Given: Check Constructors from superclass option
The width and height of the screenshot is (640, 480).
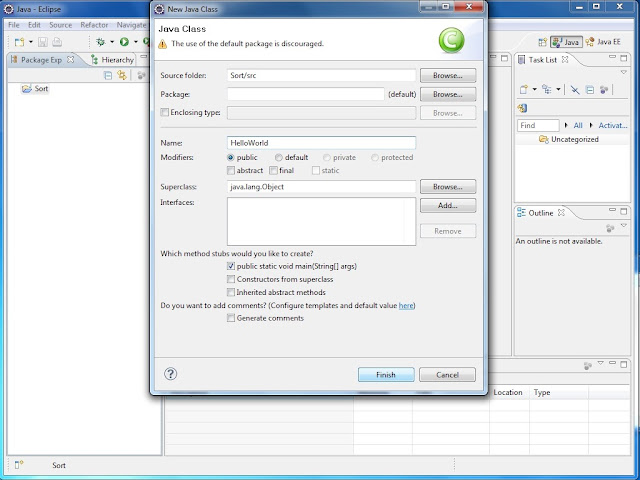Looking at the screenshot, I should tap(231, 279).
